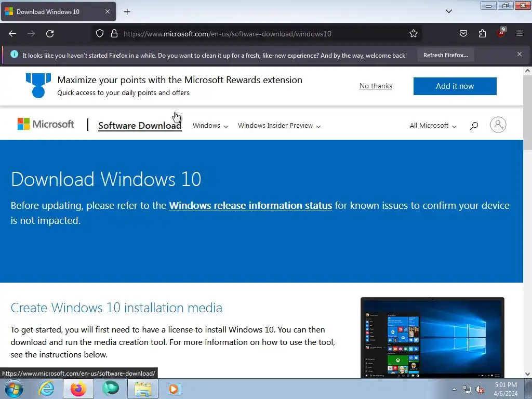The image size is (532, 399).
Task: Click the Microsoft Rewards medal icon
Action: point(38,86)
